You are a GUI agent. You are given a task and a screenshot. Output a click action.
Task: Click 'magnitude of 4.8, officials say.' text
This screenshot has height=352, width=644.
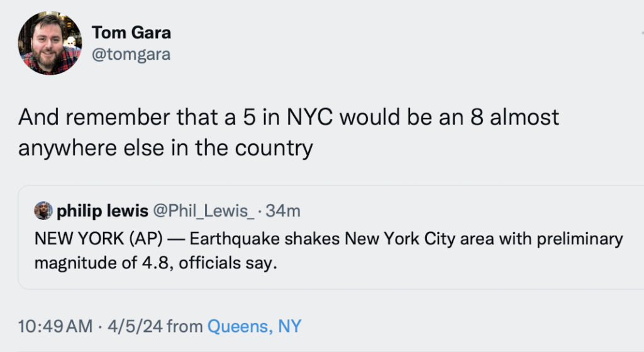point(155,262)
